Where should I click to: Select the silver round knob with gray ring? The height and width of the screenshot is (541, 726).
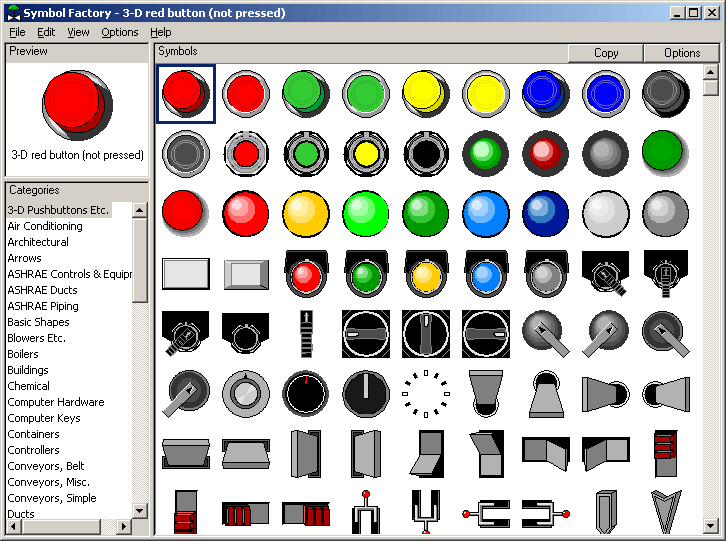pos(246,394)
